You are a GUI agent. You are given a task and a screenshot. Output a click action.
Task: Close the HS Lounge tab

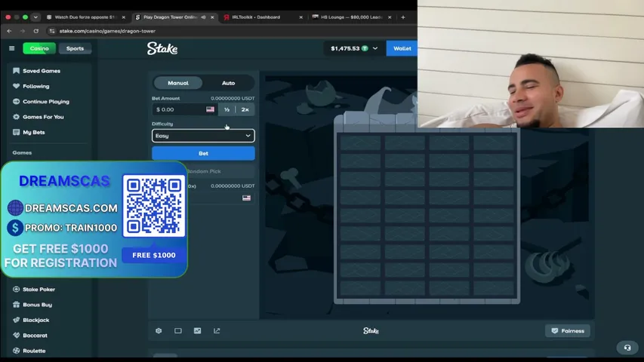coord(390,17)
